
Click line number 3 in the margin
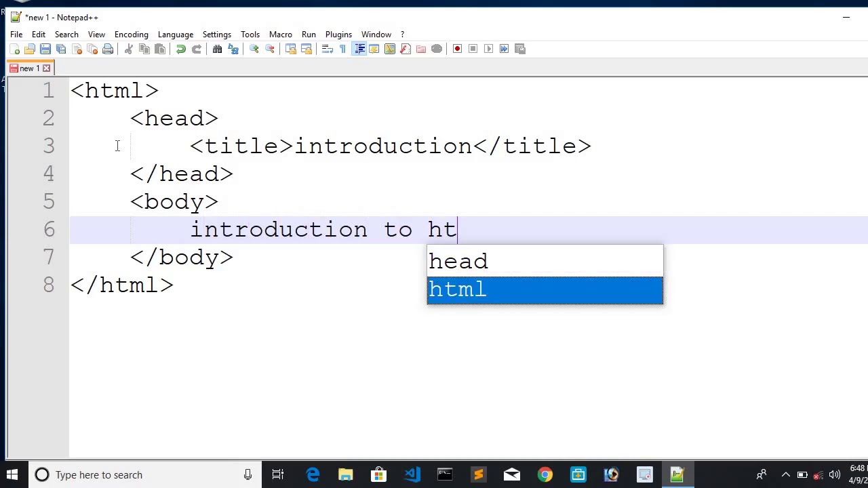(x=48, y=146)
